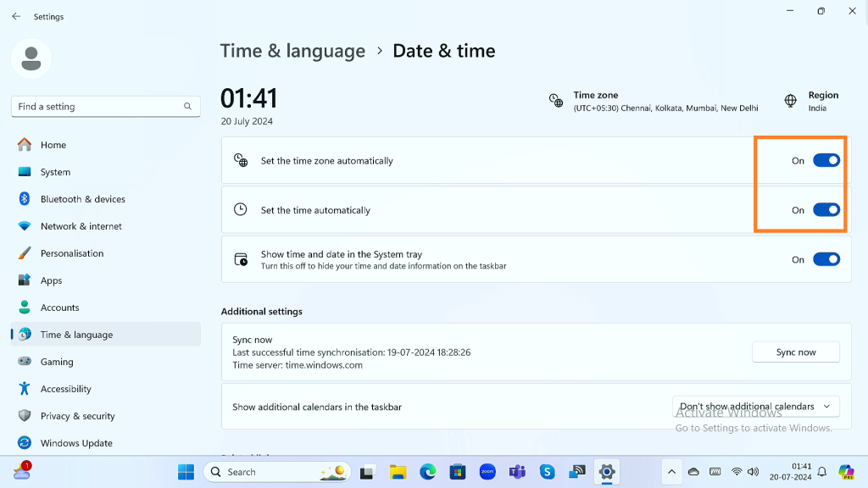868x488 pixels.
Task: Go to the Accessibility section
Action: click(65, 389)
